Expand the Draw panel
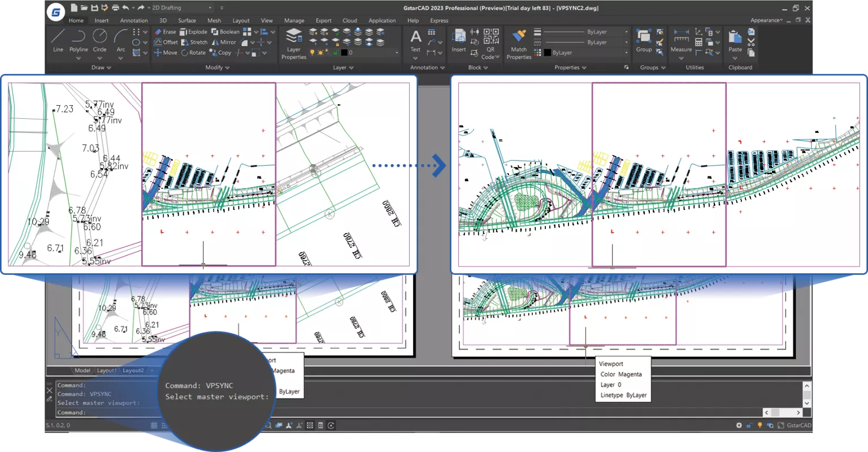 (101, 67)
